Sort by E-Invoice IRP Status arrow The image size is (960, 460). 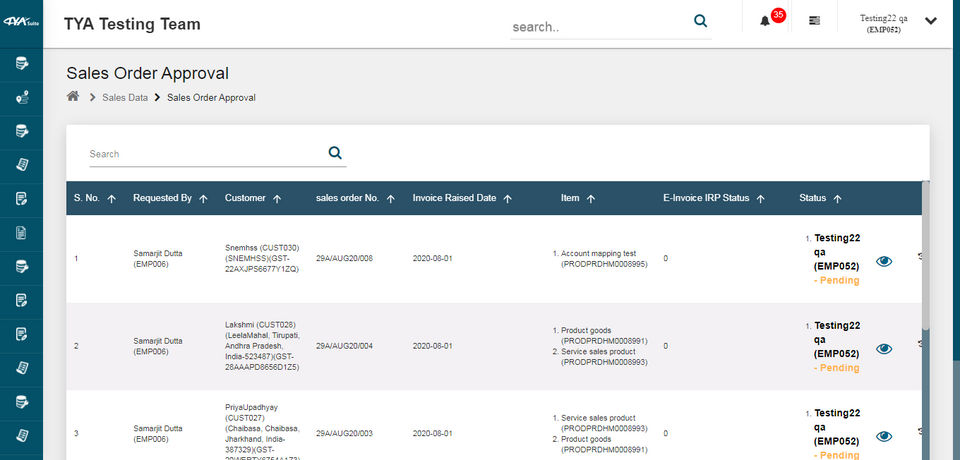click(760, 198)
